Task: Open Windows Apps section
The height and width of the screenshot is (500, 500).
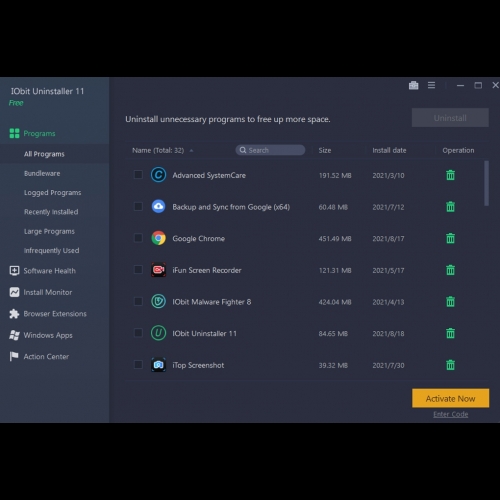Action: (x=48, y=335)
